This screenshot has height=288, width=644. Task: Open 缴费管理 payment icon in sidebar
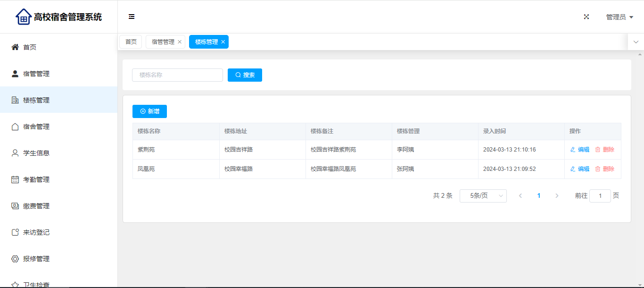point(15,206)
